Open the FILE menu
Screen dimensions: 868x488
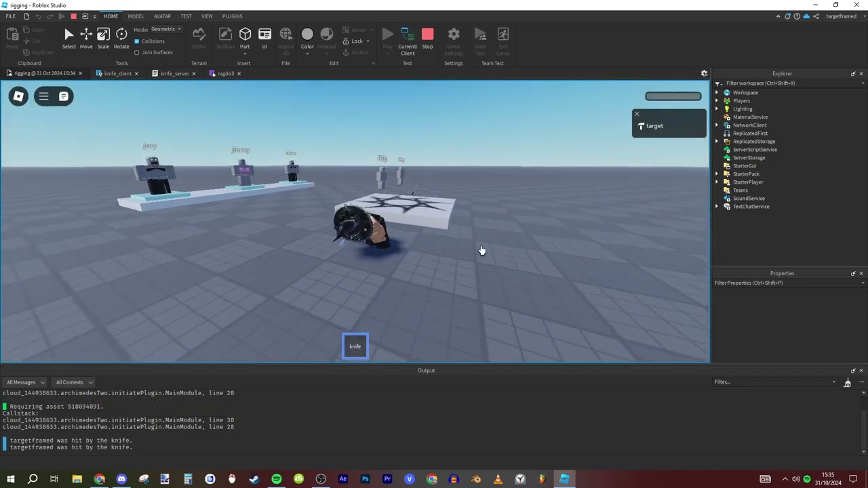tap(10, 16)
